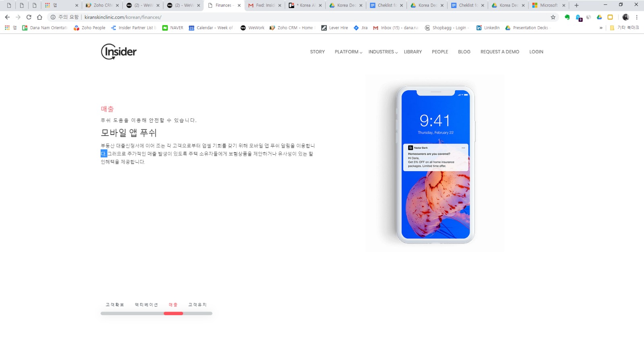Click the red progress slider indicator

point(173,314)
